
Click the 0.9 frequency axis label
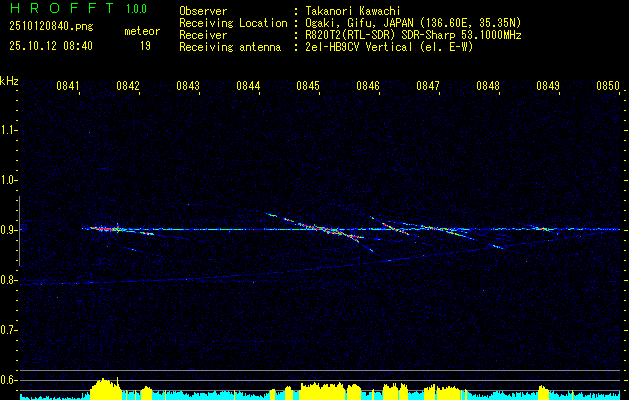click(x=8, y=230)
